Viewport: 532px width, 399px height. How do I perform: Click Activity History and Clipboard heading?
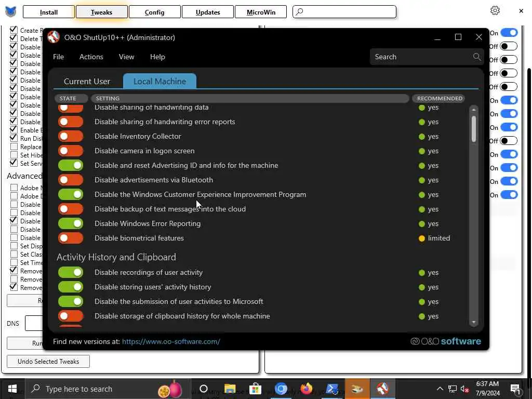pyautogui.click(x=116, y=257)
